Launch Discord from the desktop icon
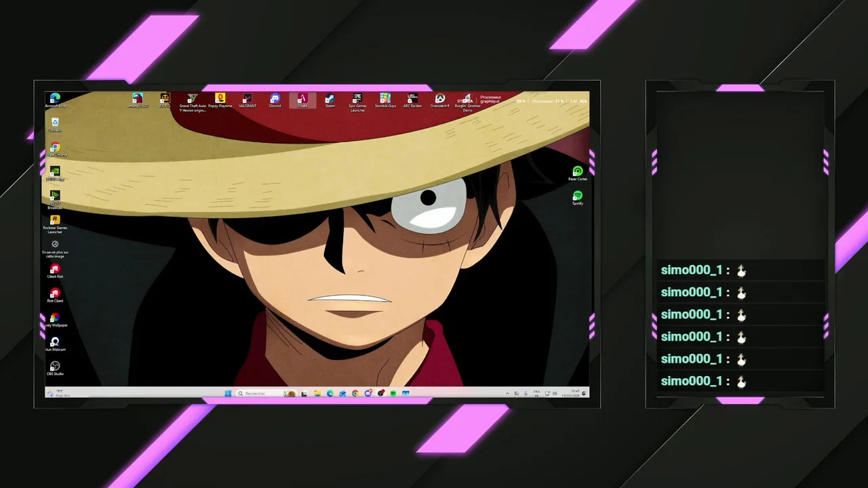The height and width of the screenshot is (488, 868). (x=275, y=100)
